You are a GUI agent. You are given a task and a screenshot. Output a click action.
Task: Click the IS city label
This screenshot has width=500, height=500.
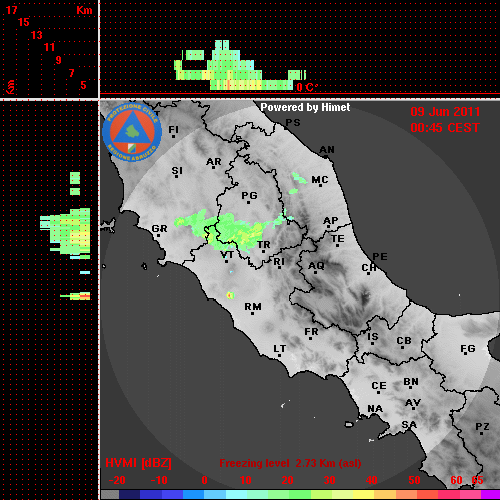pyautogui.click(x=373, y=337)
